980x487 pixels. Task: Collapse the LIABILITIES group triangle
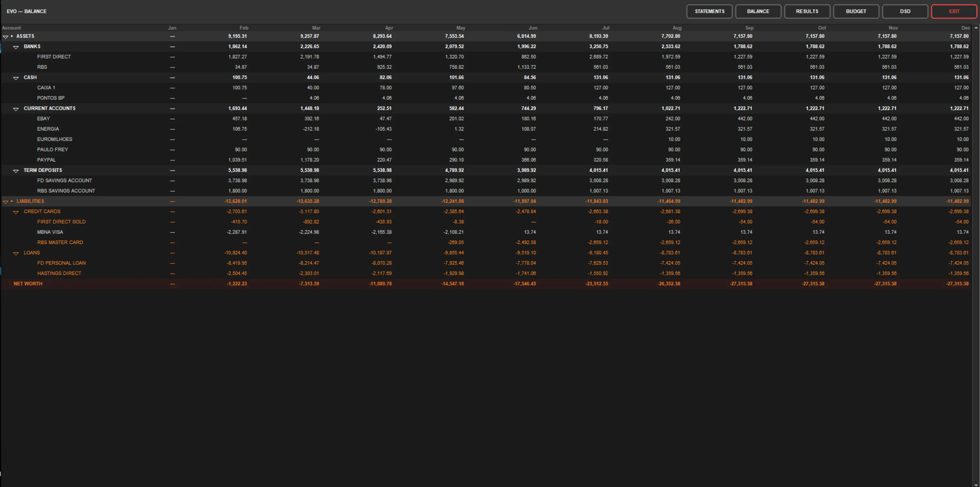(x=6, y=202)
